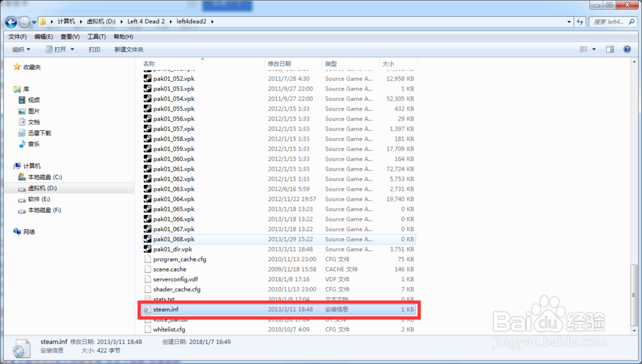642x364 pixels.
Task: Open the 视频 library
Action: tap(29, 100)
